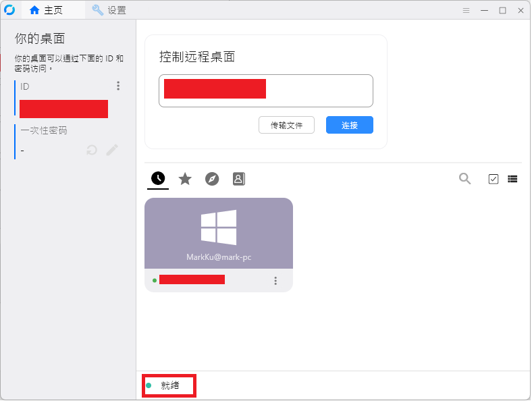Screen dimensions: 532x403
Task: Open the address book icon
Action: point(238,178)
